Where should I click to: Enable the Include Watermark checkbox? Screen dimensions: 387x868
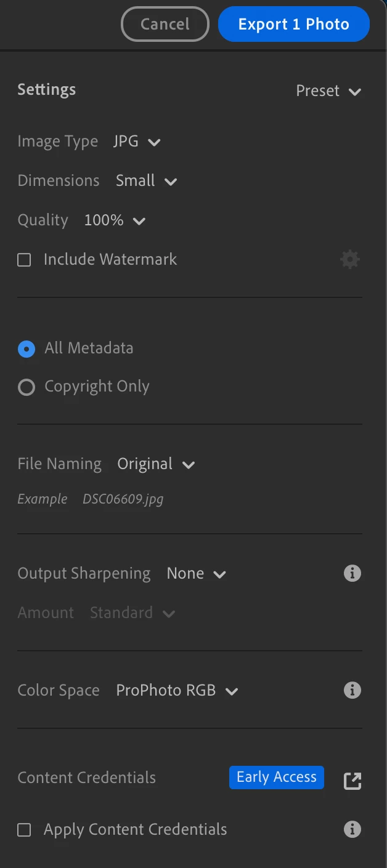click(x=24, y=260)
